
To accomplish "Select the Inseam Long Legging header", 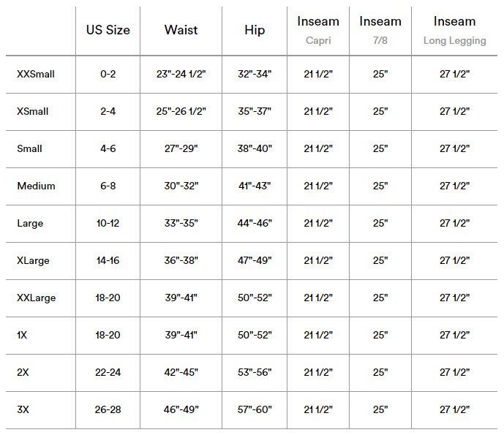I will point(454,31).
